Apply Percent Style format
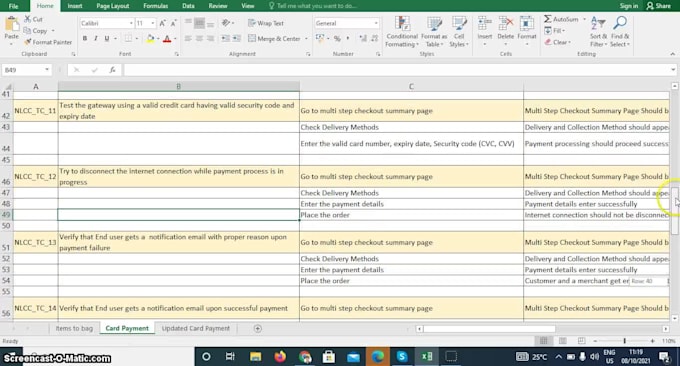The height and width of the screenshot is (366, 680). [337, 39]
